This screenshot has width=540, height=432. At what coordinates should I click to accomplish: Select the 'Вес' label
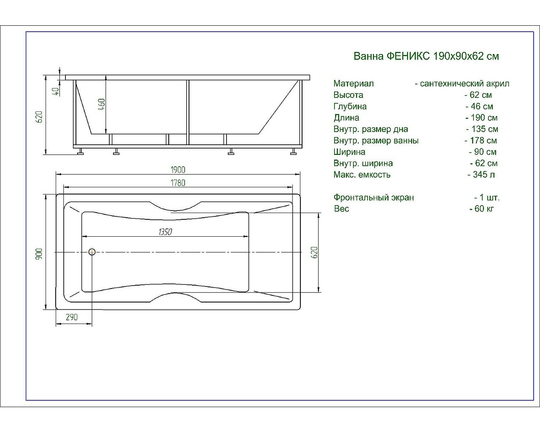341,209
